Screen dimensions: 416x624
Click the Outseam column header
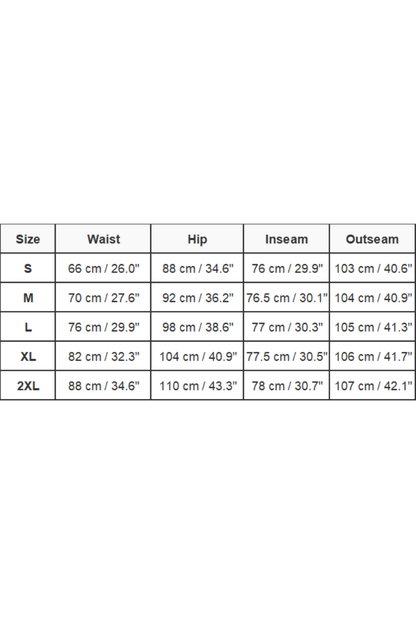click(x=372, y=239)
